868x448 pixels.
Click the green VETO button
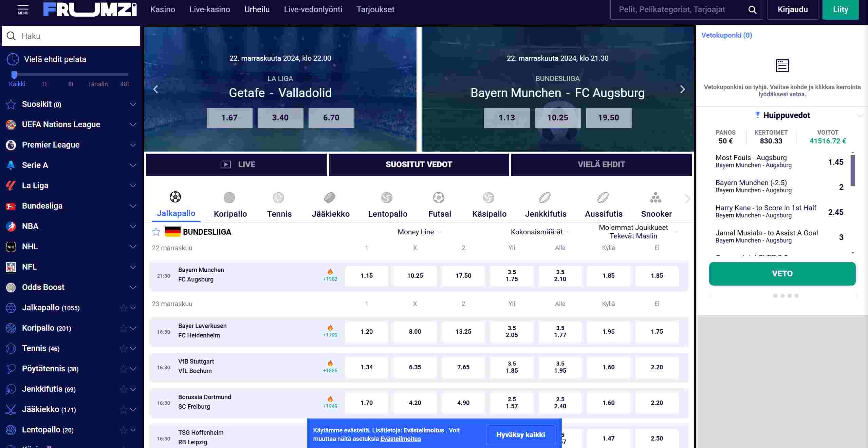coord(782,274)
